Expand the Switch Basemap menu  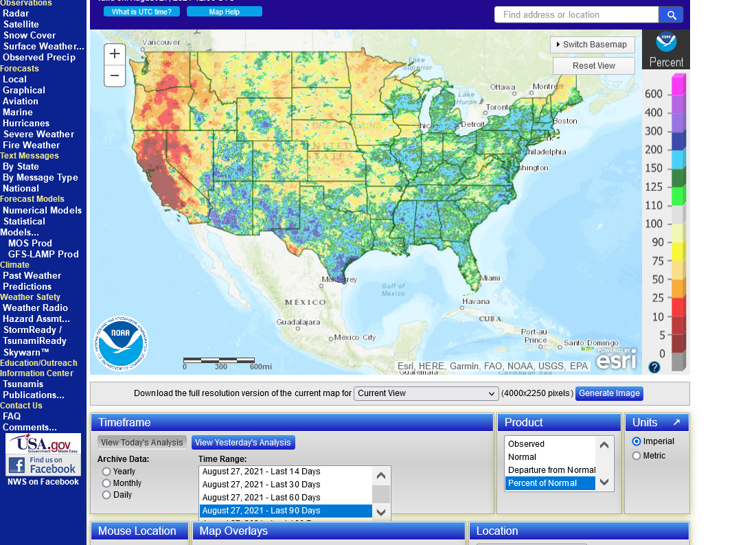592,45
